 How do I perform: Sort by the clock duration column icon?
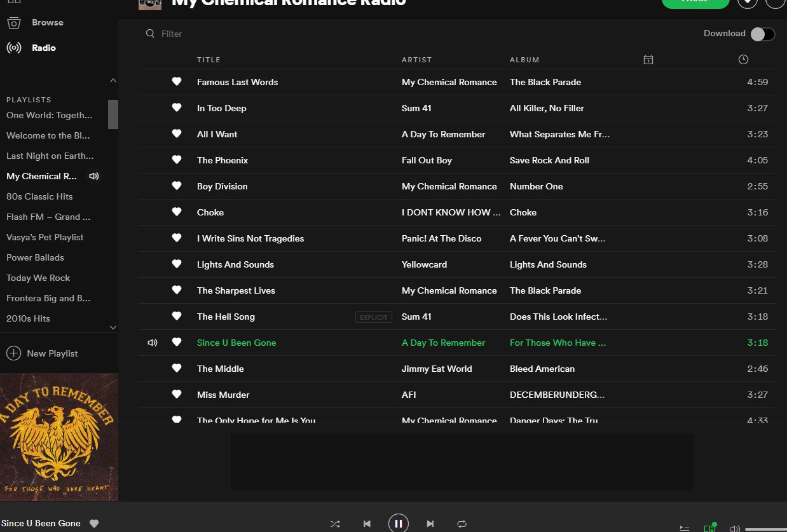[743, 60]
